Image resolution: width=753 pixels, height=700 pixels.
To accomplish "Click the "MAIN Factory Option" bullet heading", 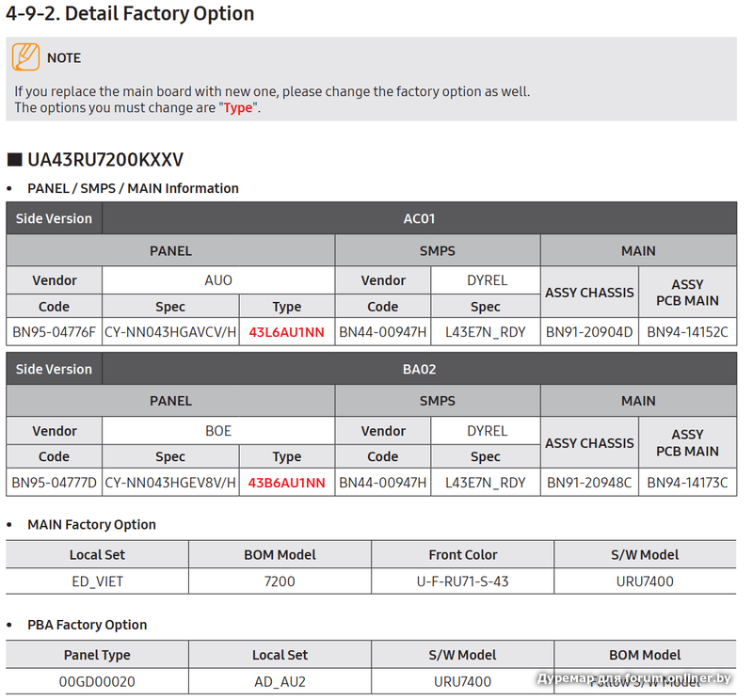I will point(91,525).
